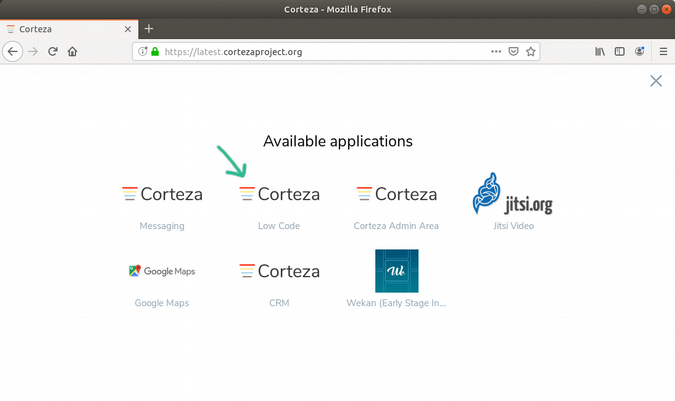This screenshot has width=675, height=401.
Task: Expand the page actions three-dot menu
Action: click(x=496, y=51)
